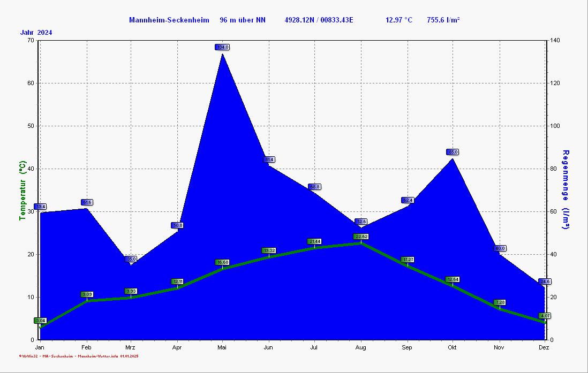This screenshot has height=373, width=588.
Task: Click the 17.27 temperature label for September
Action: 407,260
